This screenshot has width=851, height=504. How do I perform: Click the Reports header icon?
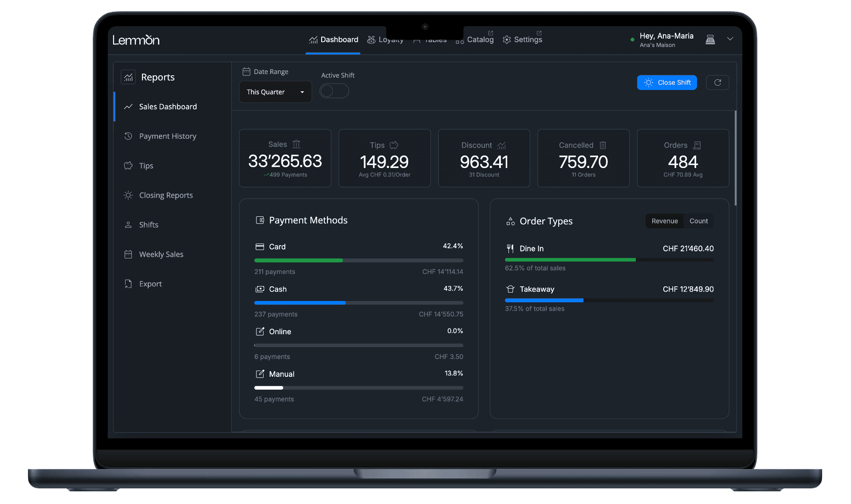[x=128, y=77]
